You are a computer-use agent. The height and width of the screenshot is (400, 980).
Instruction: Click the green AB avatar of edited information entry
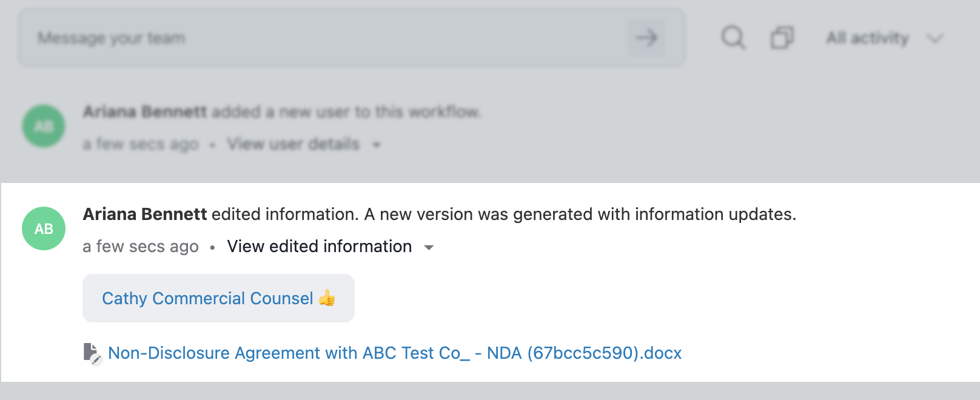click(x=44, y=228)
